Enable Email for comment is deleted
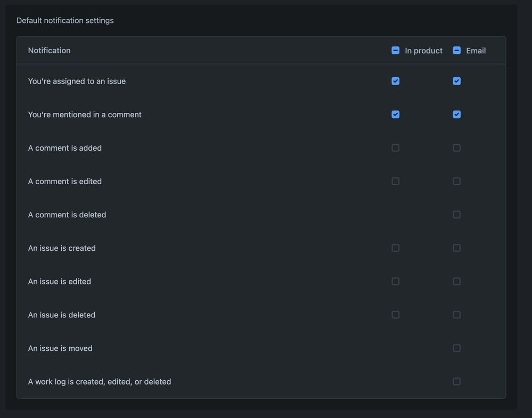Image resolution: width=532 pixels, height=418 pixels. point(456,215)
